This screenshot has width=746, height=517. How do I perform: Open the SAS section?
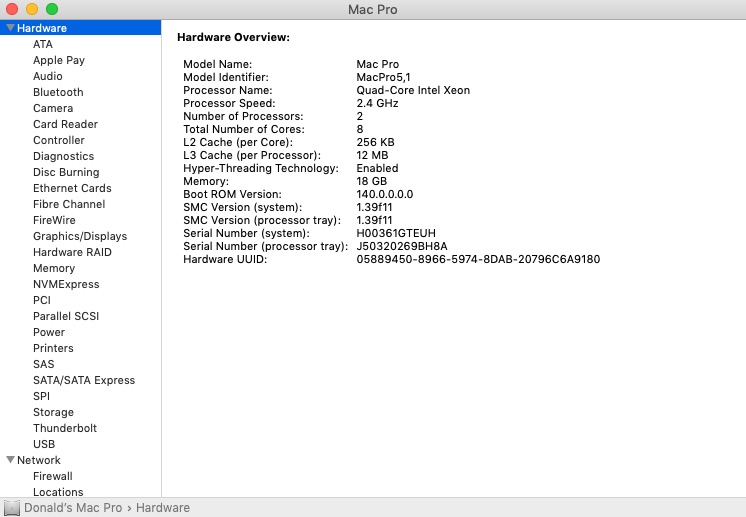(x=44, y=364)
